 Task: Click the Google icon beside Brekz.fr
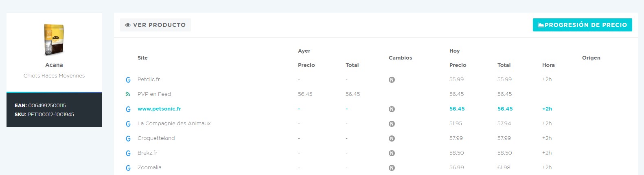[128, 153]
